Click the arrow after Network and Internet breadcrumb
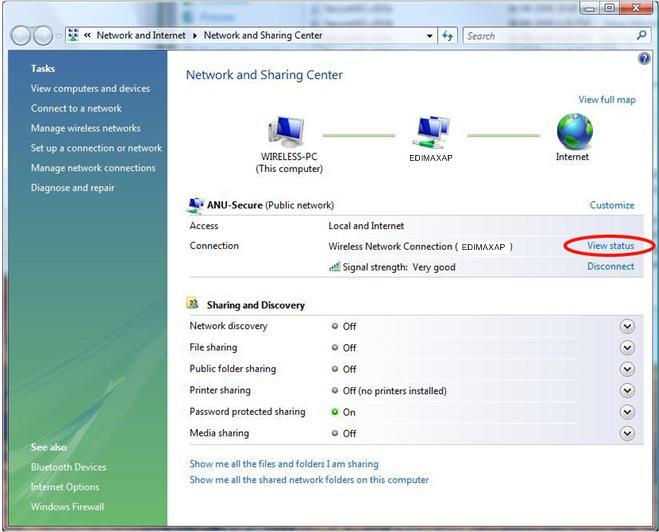 195,36
